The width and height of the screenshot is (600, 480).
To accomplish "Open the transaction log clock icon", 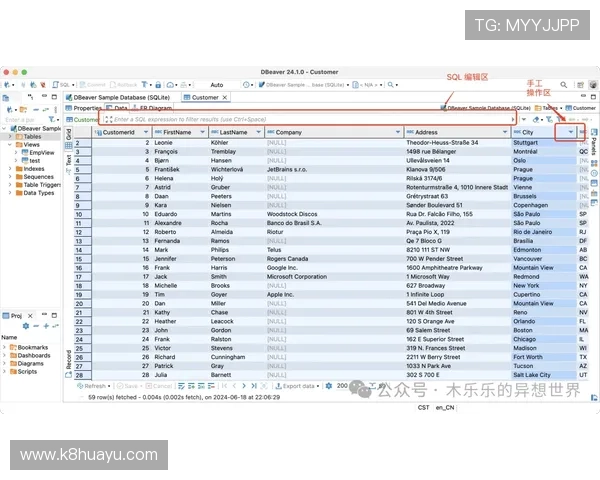I will [x=246, y=85].
